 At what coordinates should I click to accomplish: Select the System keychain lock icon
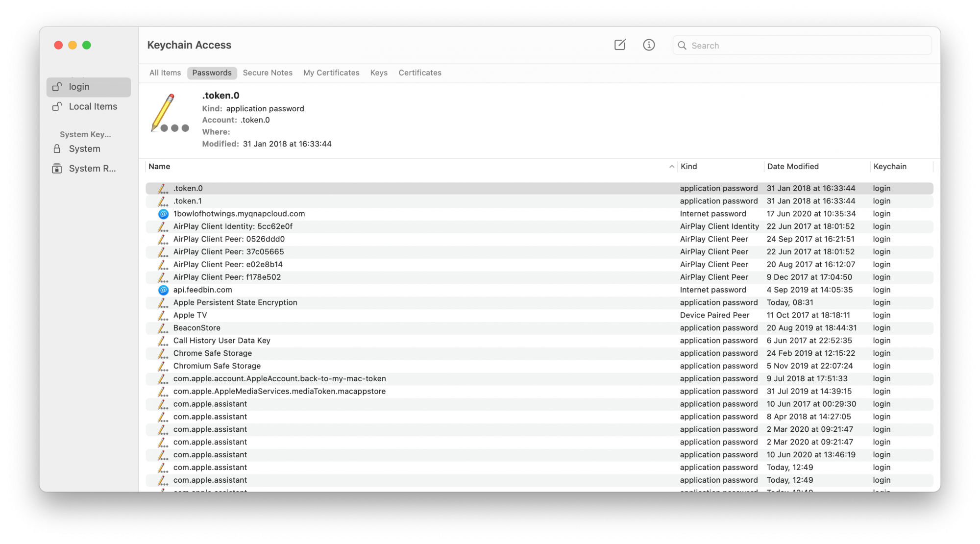tap(57, 149)
